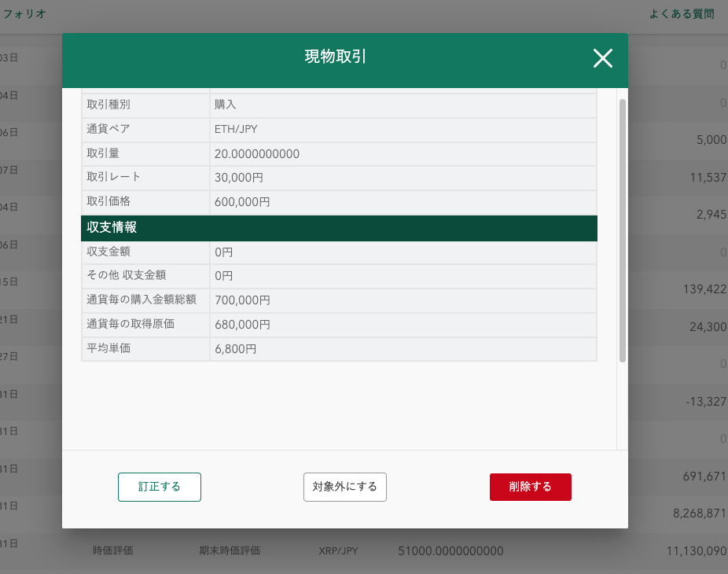Select the 6,800円 average unit price
This screenshot has width=728, height=574.
coord(235,349)
